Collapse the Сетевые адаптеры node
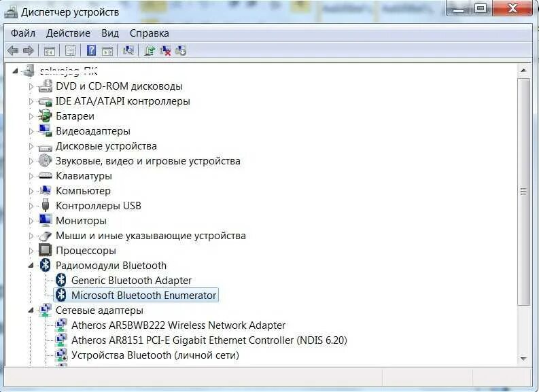539x392 pixels. (31, 310)
